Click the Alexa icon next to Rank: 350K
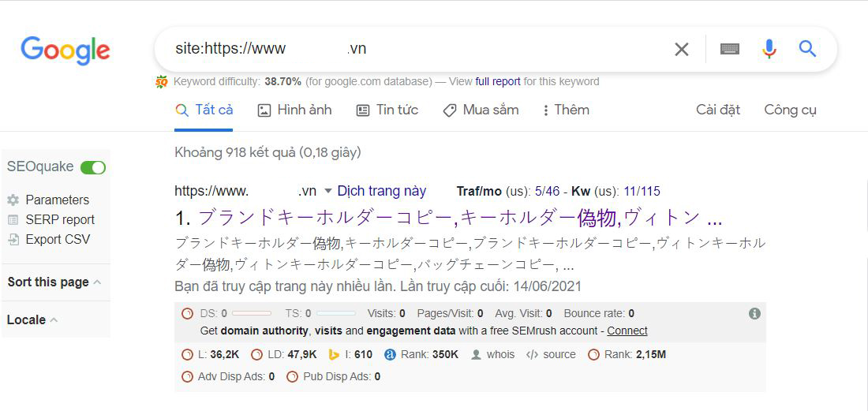This screenshot has height=411, width=868. click(x=390, y=354)
